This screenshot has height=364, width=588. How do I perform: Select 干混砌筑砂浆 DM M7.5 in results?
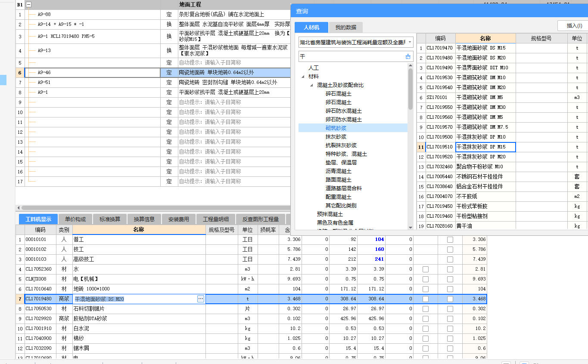pyautogui.click(x=485, y=127)
